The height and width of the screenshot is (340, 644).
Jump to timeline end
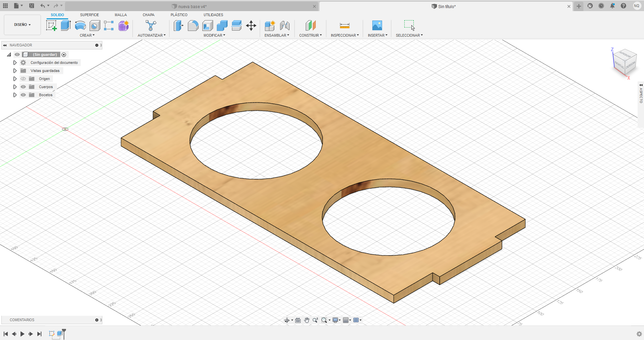click(39, 334)
